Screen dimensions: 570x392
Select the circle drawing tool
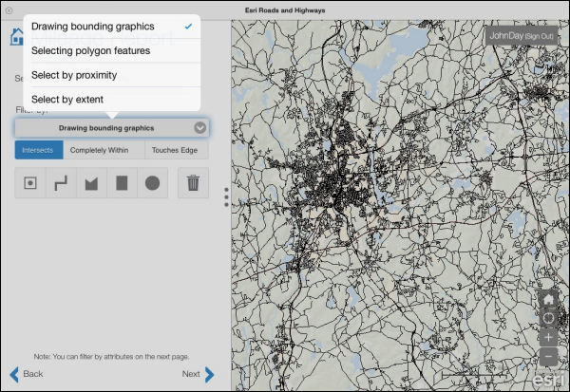(152, 183)
